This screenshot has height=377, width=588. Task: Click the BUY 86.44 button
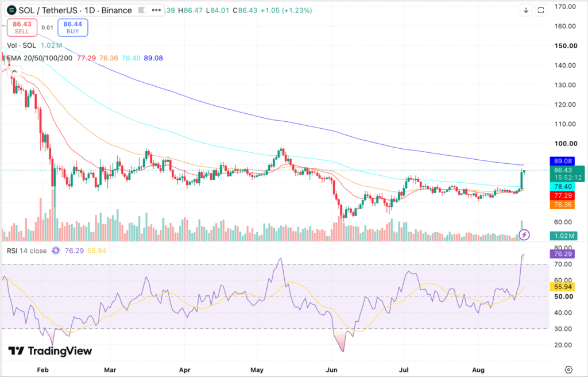73,28
